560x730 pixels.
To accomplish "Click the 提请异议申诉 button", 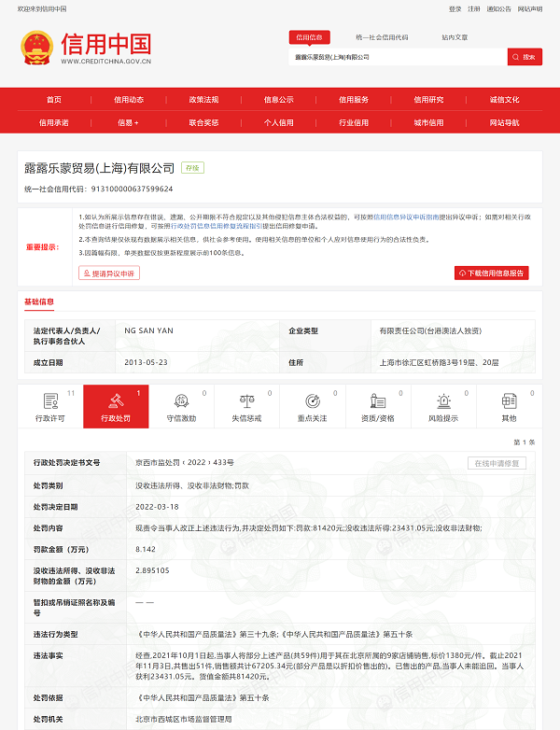I will 109,274.
